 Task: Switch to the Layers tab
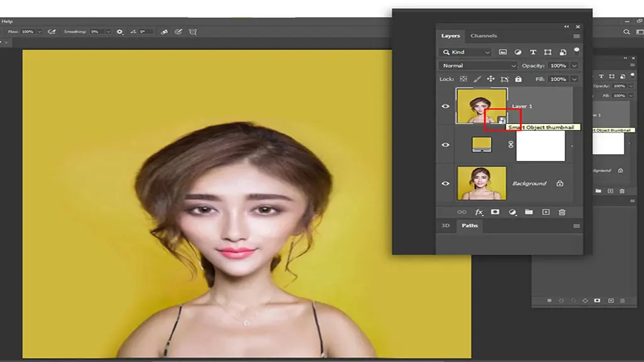coord(450,36)
